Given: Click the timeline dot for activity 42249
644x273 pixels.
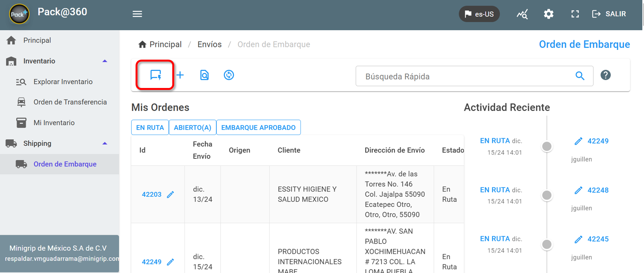Looking at the screenshot, I should [x=547, y=146].
